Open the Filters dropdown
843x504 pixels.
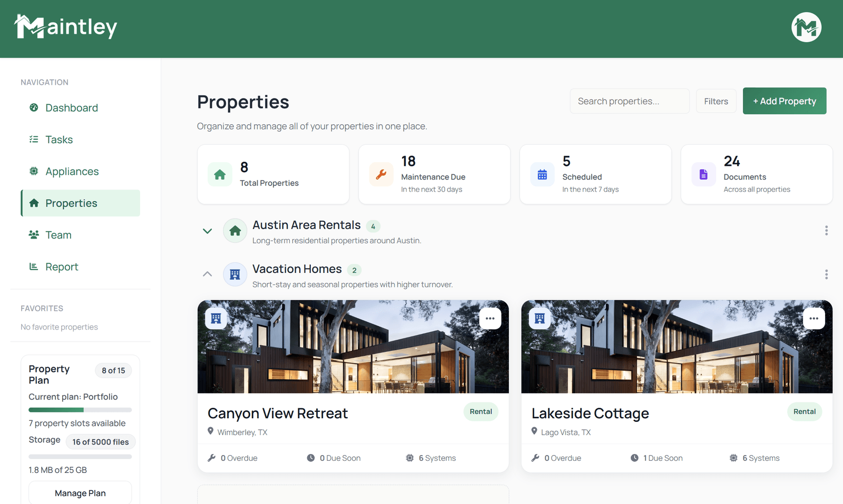point(716,101)
